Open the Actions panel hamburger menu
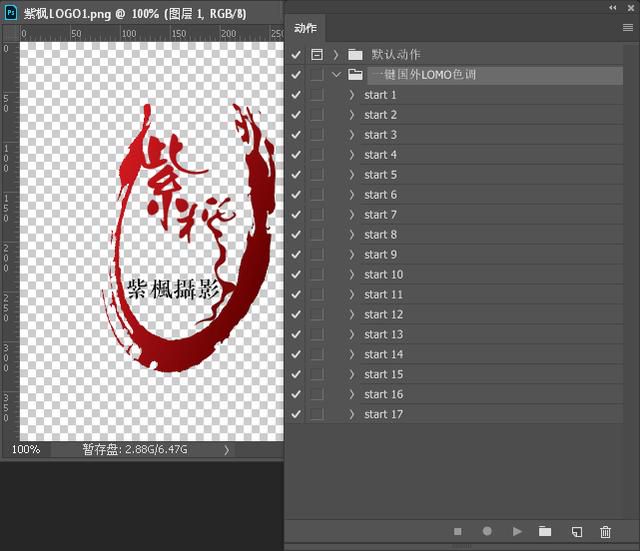Screen dimensions: 640x551 628,27
